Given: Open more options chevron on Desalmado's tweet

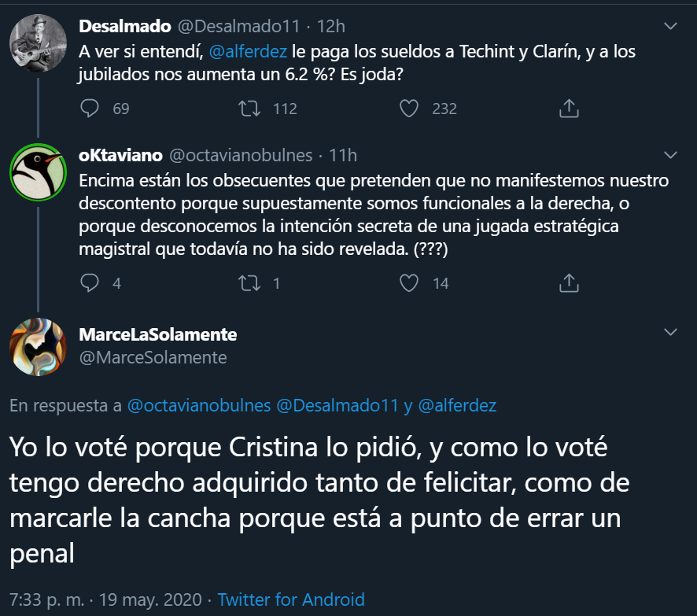Looking at the screenshot, I should coord(670,26).
